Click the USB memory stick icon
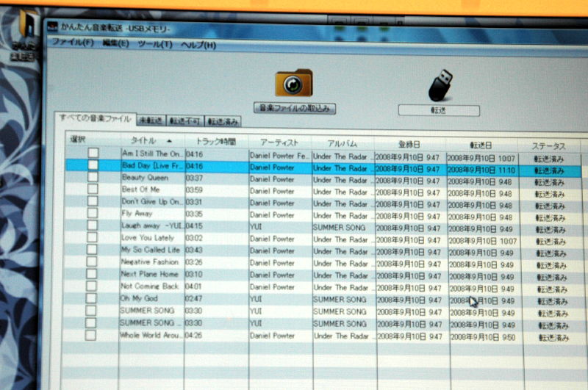Image resolution: width=588 pixels, height=390 pixels. 440,86
